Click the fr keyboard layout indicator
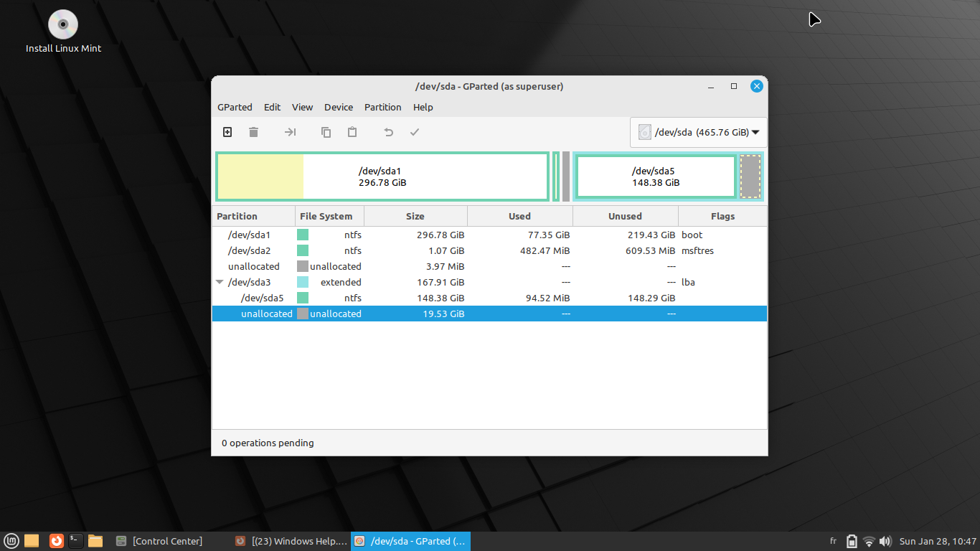The image size is (980, 551). click(x=833, y=541)
